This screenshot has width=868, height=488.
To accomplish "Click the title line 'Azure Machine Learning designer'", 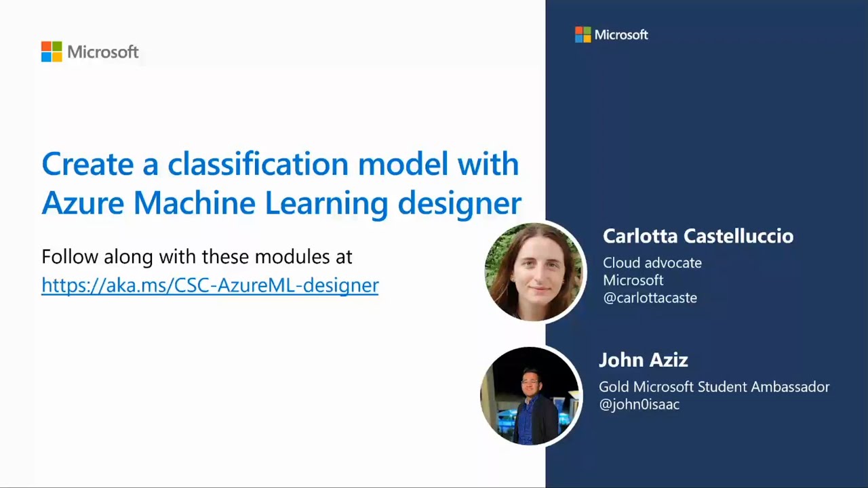I will coord(281,203).
